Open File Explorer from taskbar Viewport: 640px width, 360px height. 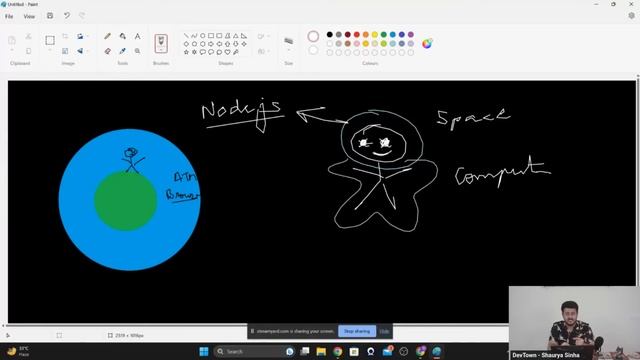321,351
